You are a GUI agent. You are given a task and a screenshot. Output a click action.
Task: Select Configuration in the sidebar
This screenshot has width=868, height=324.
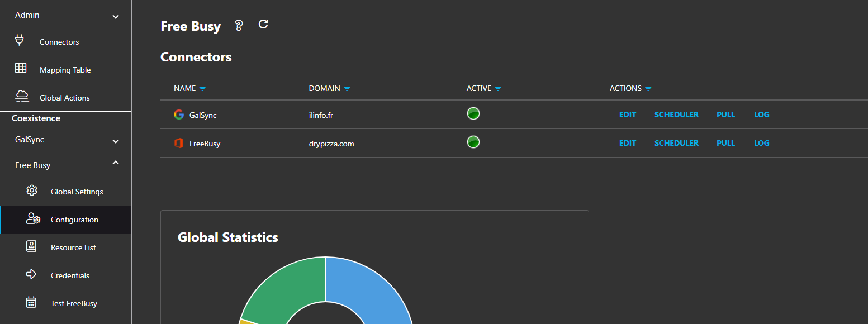[x=74, y=220]
